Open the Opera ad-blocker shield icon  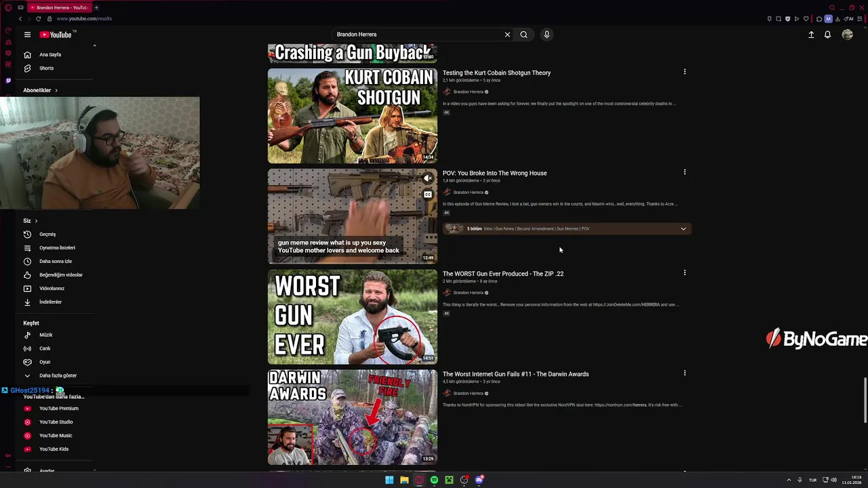[x=788, y=19]
